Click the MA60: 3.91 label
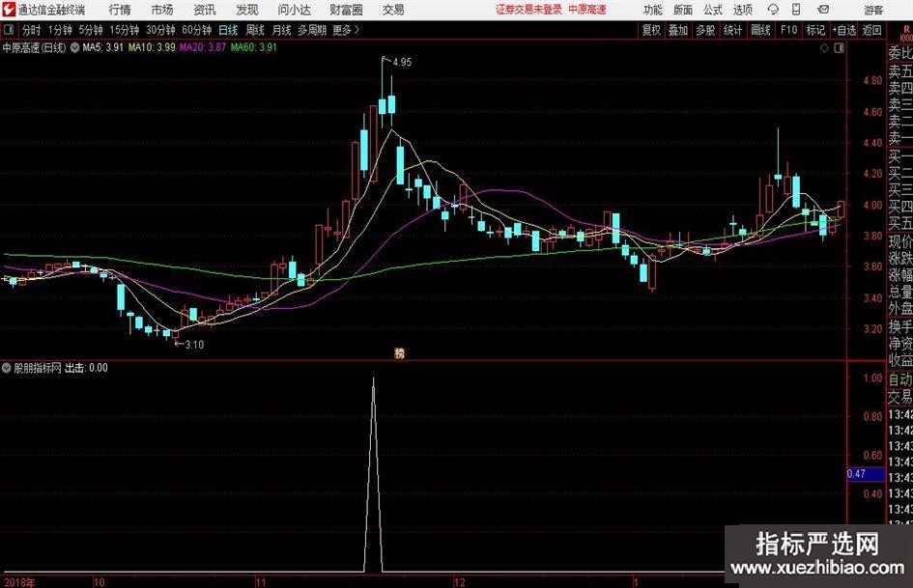This screenshot has height=588, width=913. point(254,47)
